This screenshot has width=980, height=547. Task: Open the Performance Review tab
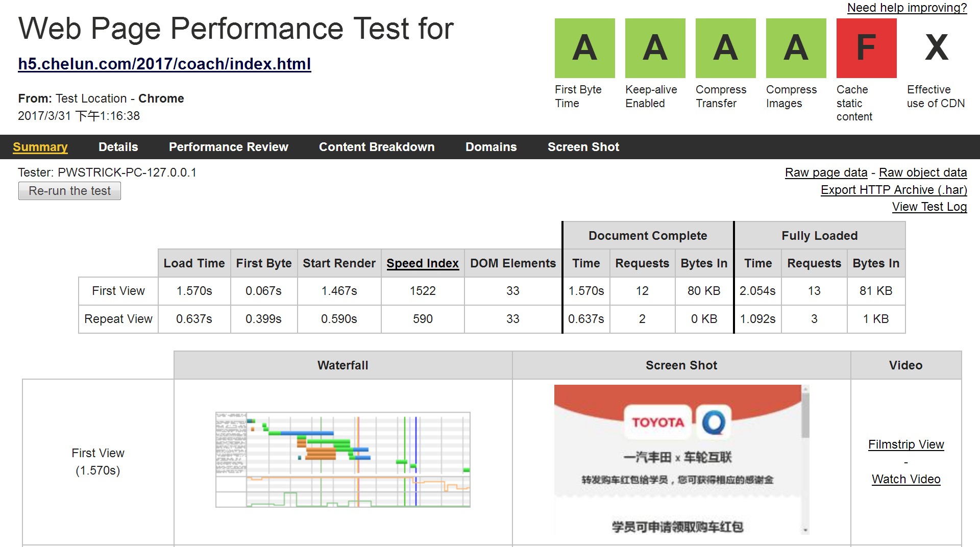coord(229,147)
